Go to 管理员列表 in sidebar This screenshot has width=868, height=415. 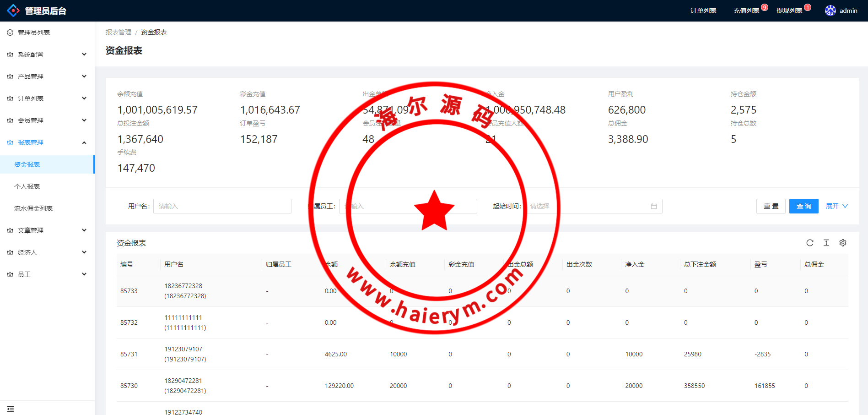coord(33,33)
